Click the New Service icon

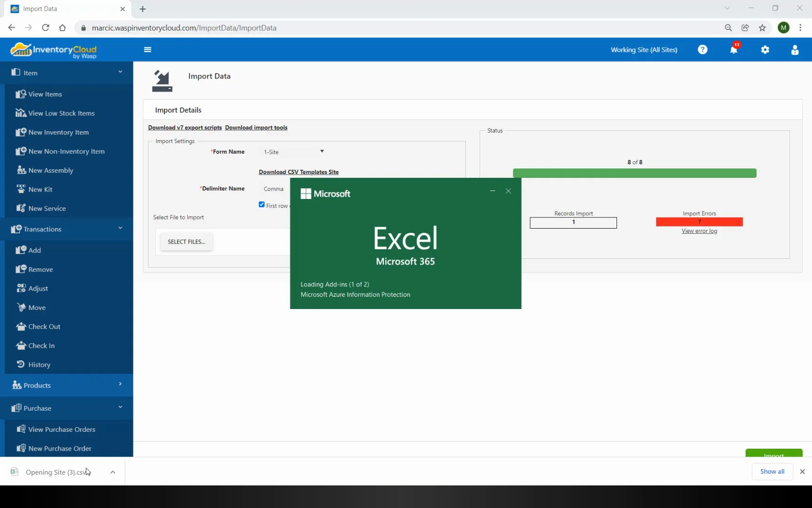coord(21,208)
